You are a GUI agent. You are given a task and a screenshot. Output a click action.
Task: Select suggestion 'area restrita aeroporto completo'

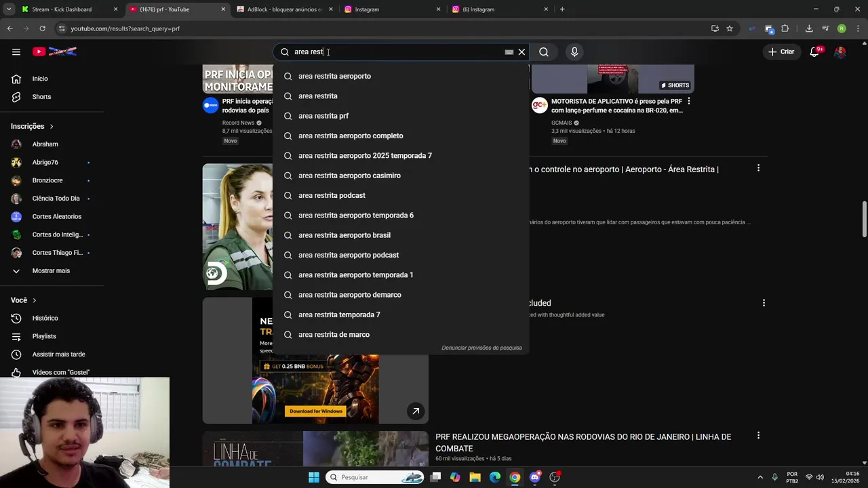(401, 136)
